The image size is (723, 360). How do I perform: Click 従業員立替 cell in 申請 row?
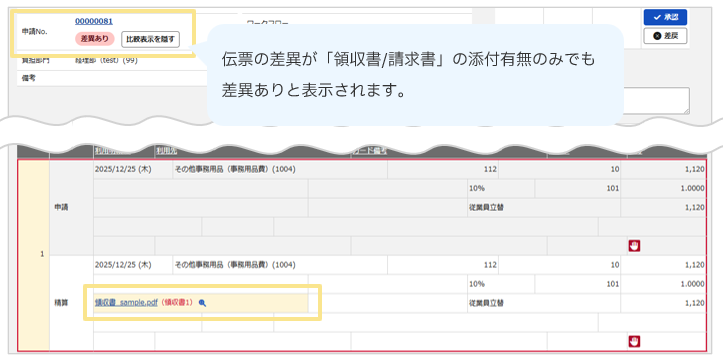(486, 207)
